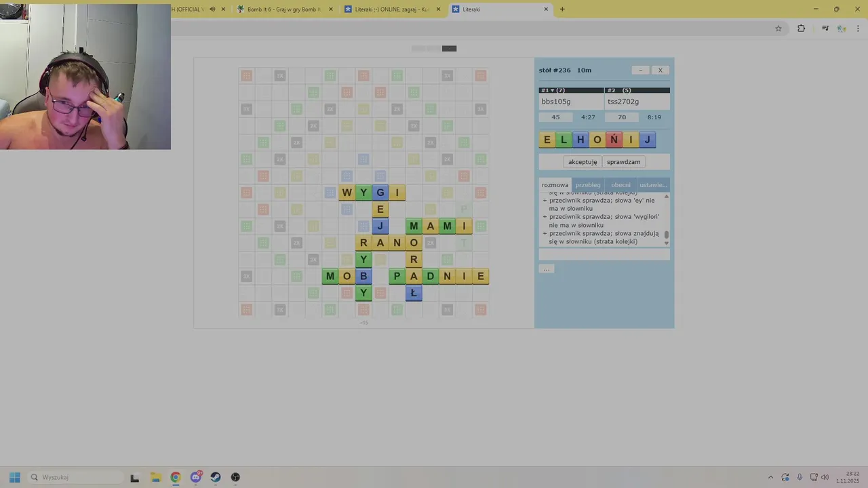Bookmark this page with the star icon
This screenshot has height=488, width=868.
click(778, 28)
